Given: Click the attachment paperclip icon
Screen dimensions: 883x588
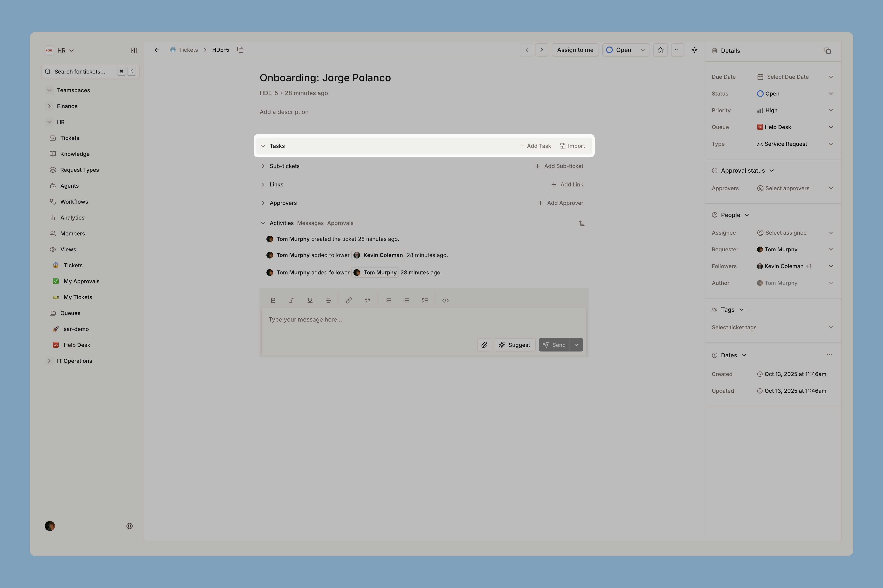Looking at the screenshot, I should (x=484, y=345).
